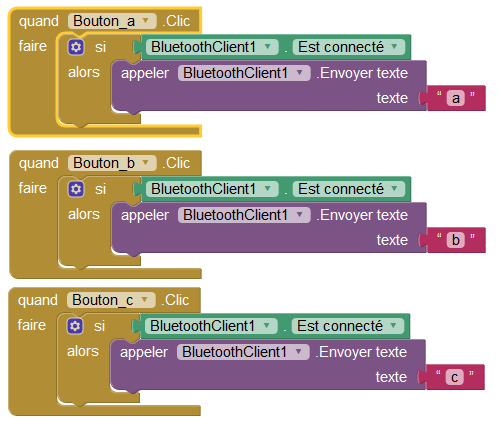Viewport: 504px width, 436px height.
Task: Click 'faire' label in Bouton_a block
Action: coord(33,46)
